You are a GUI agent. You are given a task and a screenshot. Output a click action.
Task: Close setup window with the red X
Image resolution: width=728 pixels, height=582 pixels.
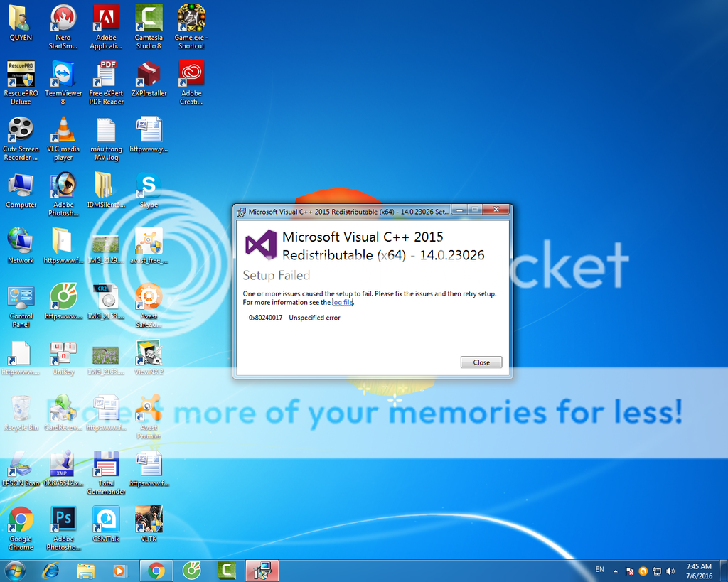[496, 210]
